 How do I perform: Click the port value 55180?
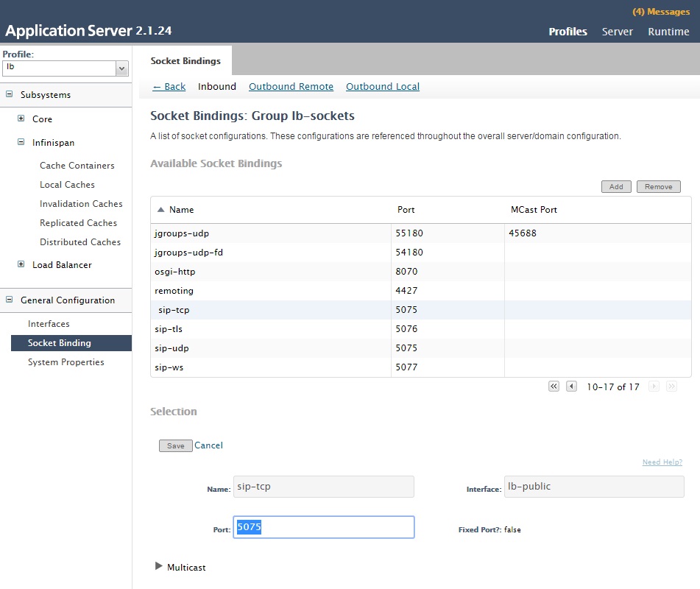409,233
